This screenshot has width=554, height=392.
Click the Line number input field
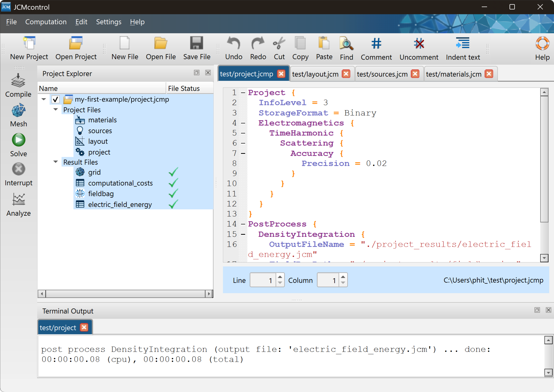[x=263, y=280]
